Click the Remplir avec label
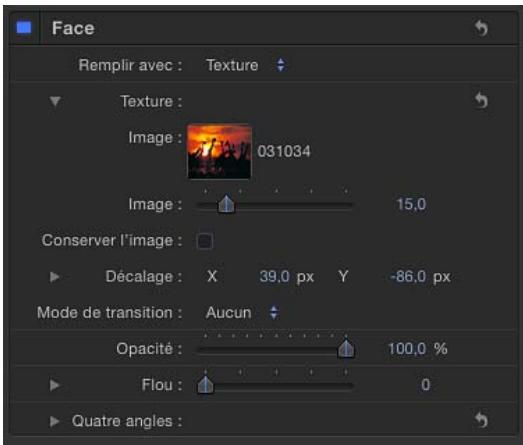This screenshot has height=445, width=523. click(x=130, y=65)
